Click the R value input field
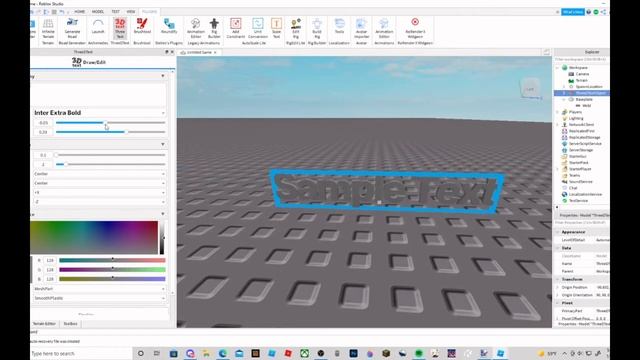This screenshot has height=360, width=640. pos(50,260)
